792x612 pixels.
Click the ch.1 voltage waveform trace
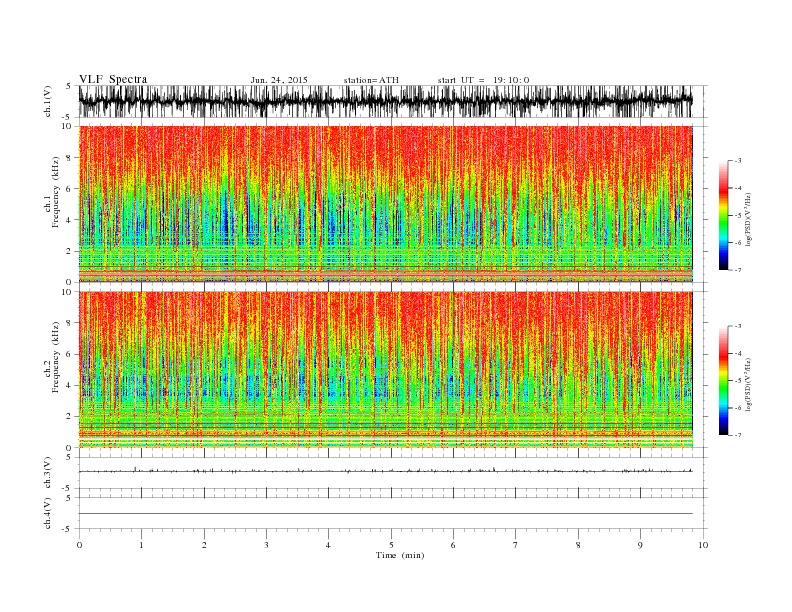pyautogui.click(x=385, y=101)
